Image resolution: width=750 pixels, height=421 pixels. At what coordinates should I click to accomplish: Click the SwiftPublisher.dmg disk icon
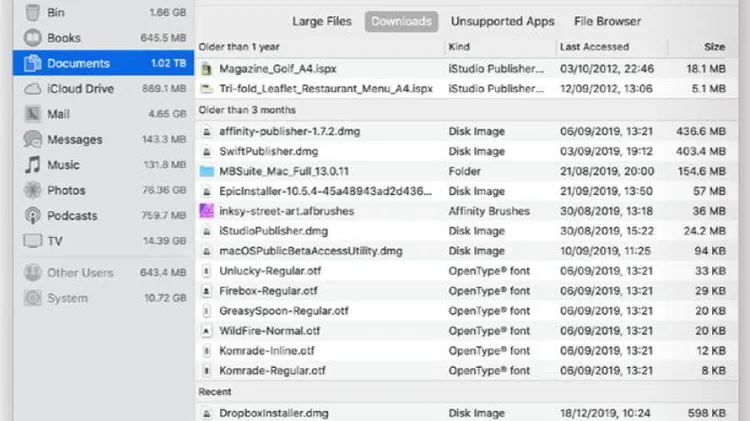tap(206, 152)
